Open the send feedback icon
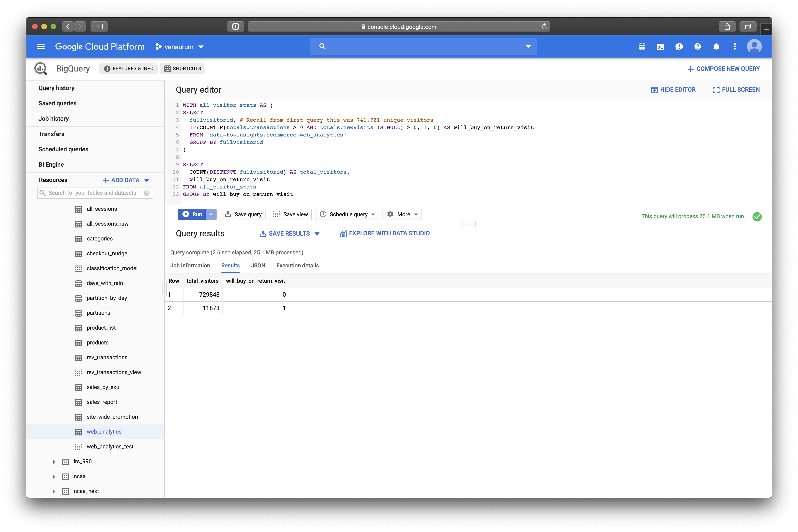798x532 pixels. pyautogui.click(x=679, y=47)
